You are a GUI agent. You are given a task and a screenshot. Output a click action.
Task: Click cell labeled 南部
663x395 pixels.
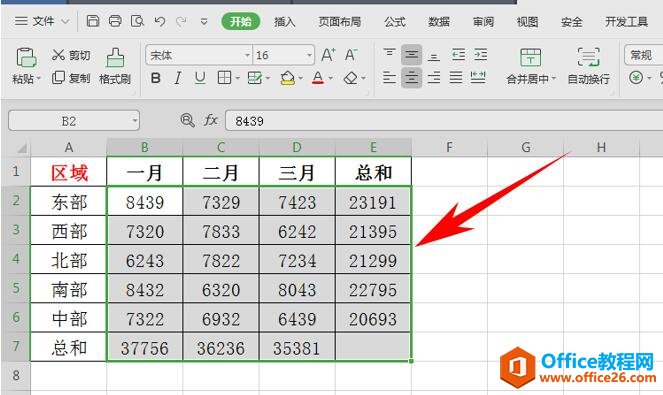68,289
